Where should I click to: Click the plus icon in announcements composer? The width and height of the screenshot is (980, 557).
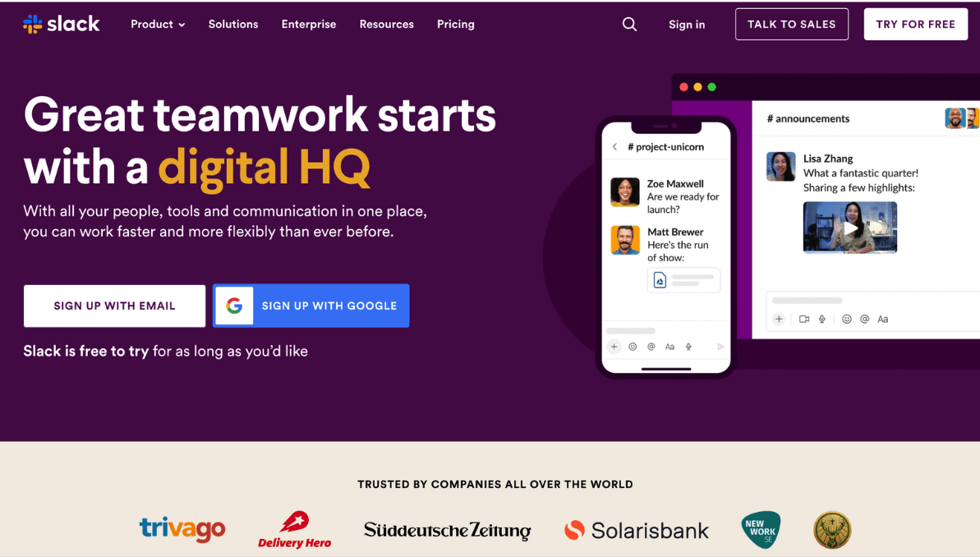[x=779, y=319]
